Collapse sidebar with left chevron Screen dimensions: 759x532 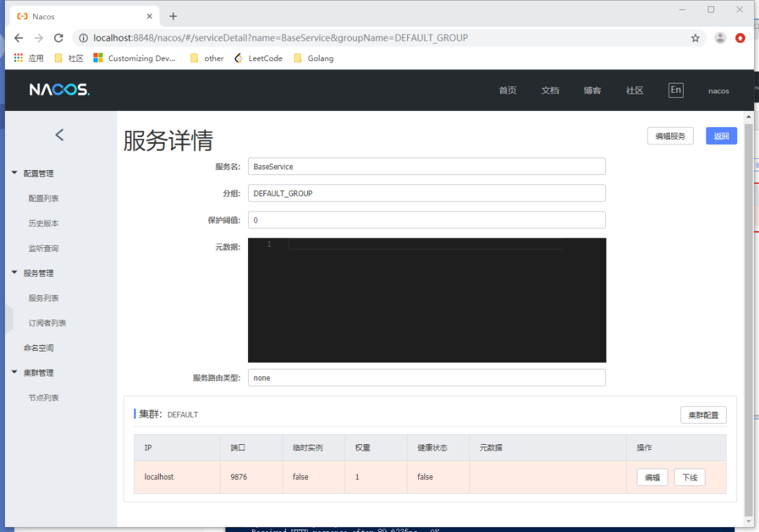click(60, 135)
